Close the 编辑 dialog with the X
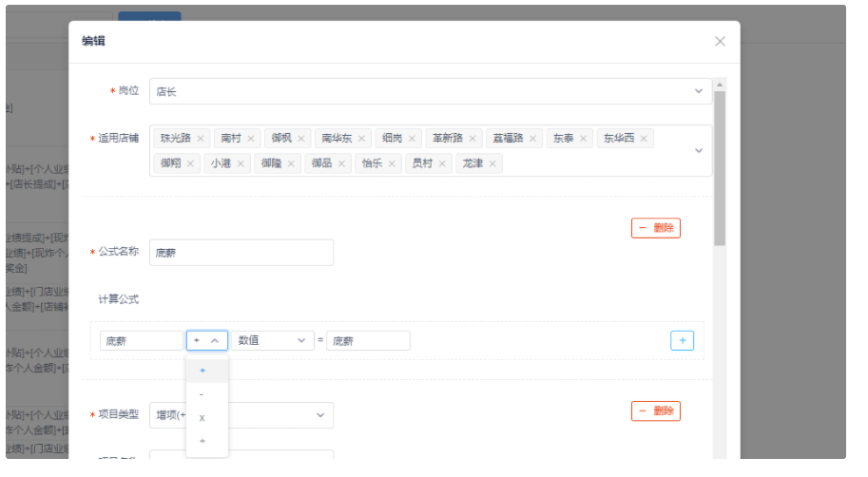The image size is (868, 477). click(x=720, y=42)
